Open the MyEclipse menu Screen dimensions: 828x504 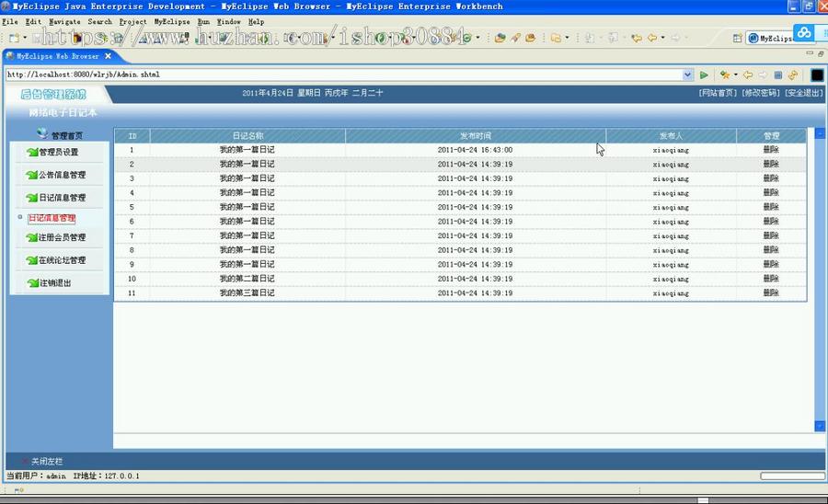point(172,22)
